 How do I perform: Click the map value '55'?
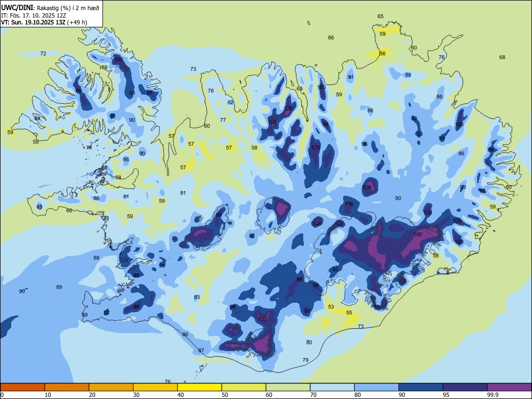(349, 313)
